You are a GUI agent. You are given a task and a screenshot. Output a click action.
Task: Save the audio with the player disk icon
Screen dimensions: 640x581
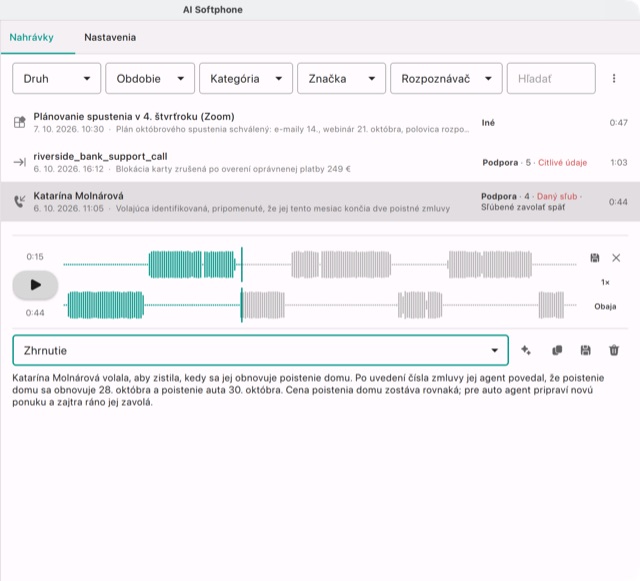pyautogui.click(x=595, y=258)
